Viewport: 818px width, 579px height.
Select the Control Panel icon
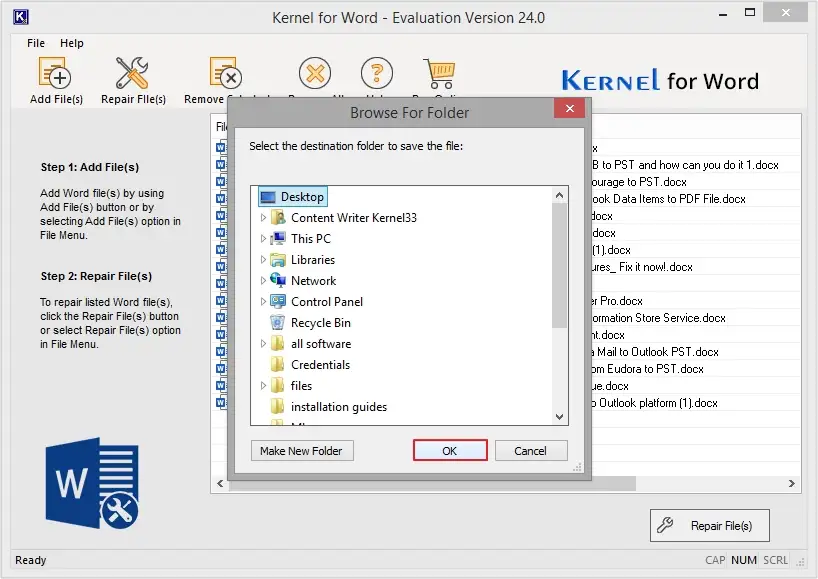(x=278, y=301)
